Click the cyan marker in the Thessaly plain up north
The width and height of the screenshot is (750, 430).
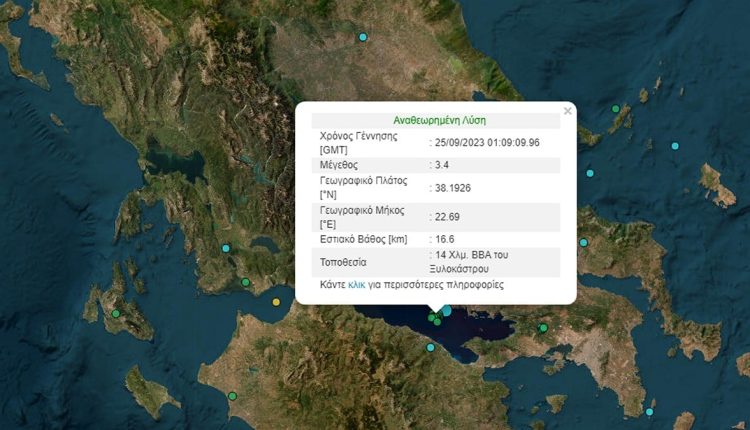click(x=363, y=37)
